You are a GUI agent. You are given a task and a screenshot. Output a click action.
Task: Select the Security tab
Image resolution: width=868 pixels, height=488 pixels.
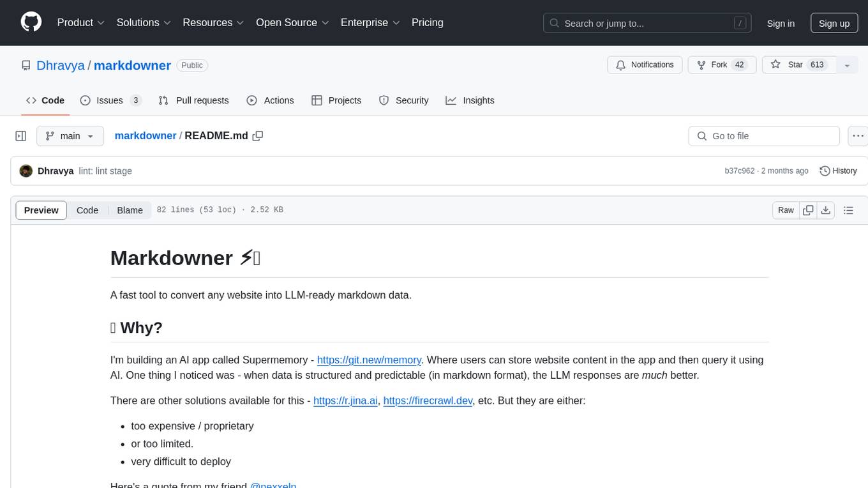(x=404, y=100)
